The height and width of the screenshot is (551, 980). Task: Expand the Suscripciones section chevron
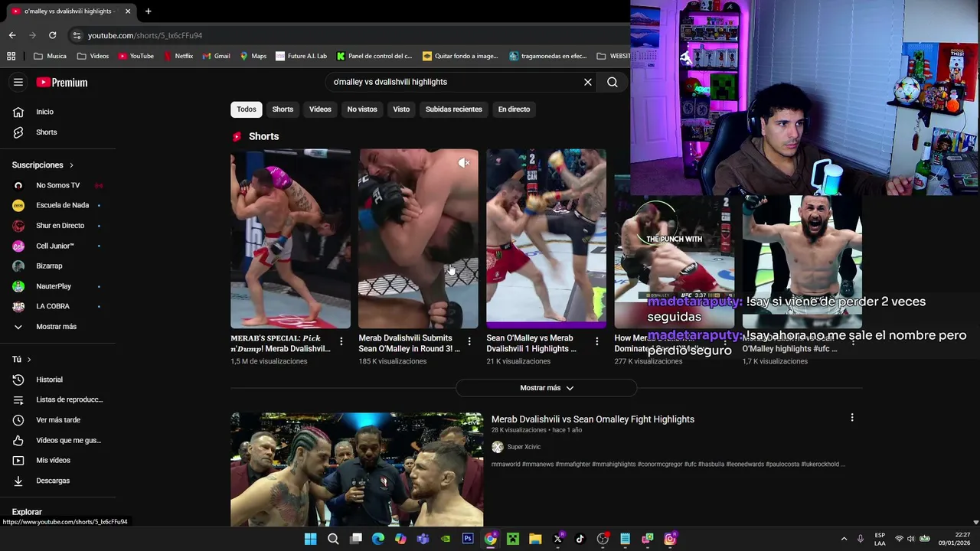tap(72, 165)
